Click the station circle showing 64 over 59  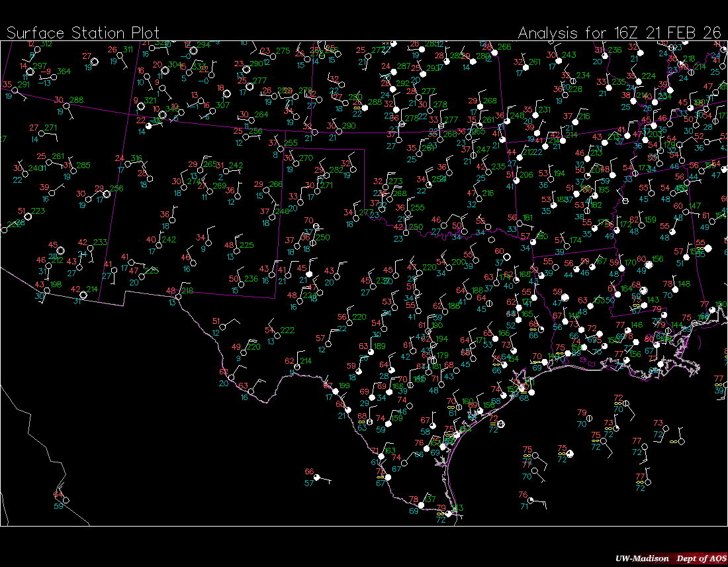(x=66, y=501)
